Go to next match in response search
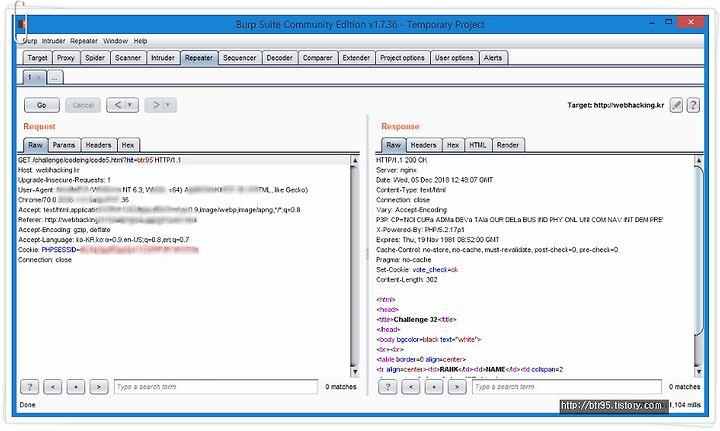The image size is (720, 431). coord(456,387)
